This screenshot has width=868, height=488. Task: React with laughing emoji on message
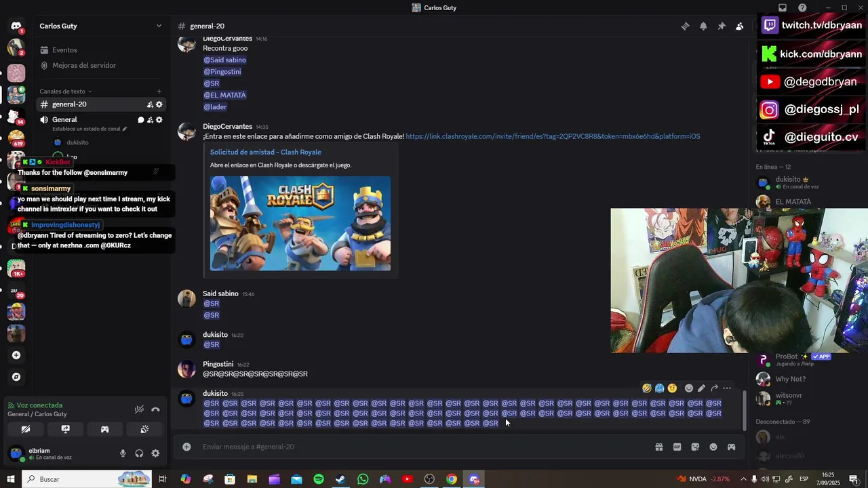647,388
